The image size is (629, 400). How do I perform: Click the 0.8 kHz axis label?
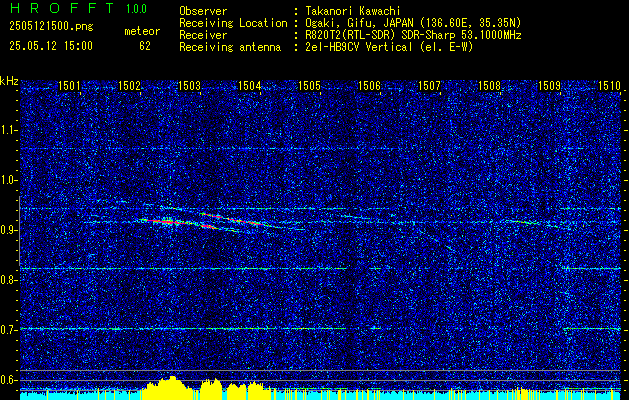pyautogui.click(x=9, y=280)
